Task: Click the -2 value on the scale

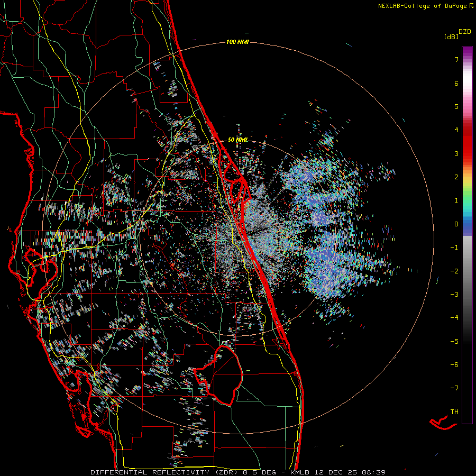Action: click(x=454, y=271)
